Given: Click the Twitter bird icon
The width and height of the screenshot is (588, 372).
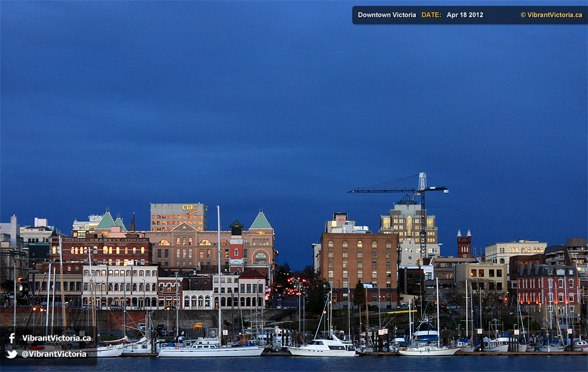Looking at the screenshot, I should 12,354.
